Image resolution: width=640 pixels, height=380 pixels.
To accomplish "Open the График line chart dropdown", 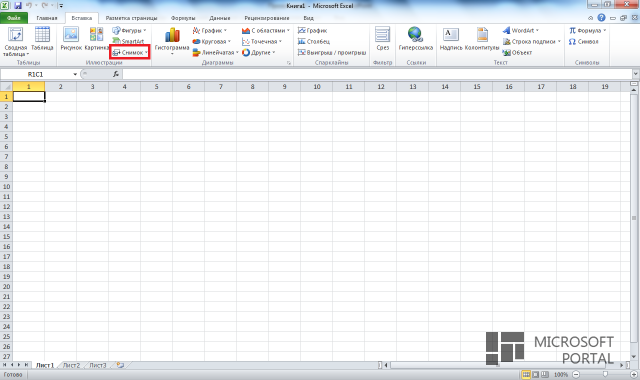I will 209,31.
